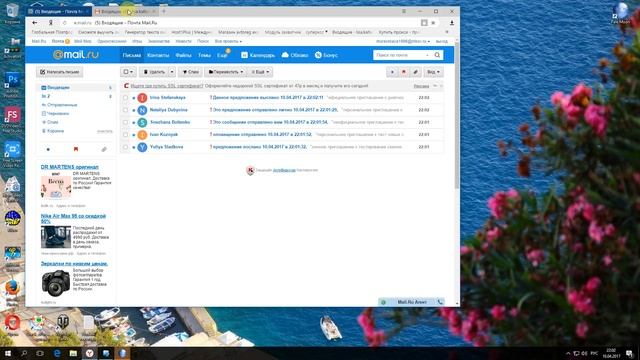640x360 pixels.
Task: Click the Write letter (Написать письмо) button
Action: [60, 72]
